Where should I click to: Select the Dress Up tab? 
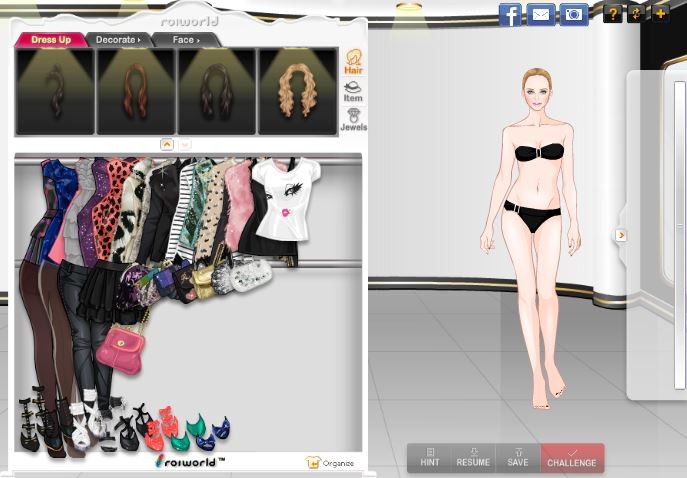point(50,40)
